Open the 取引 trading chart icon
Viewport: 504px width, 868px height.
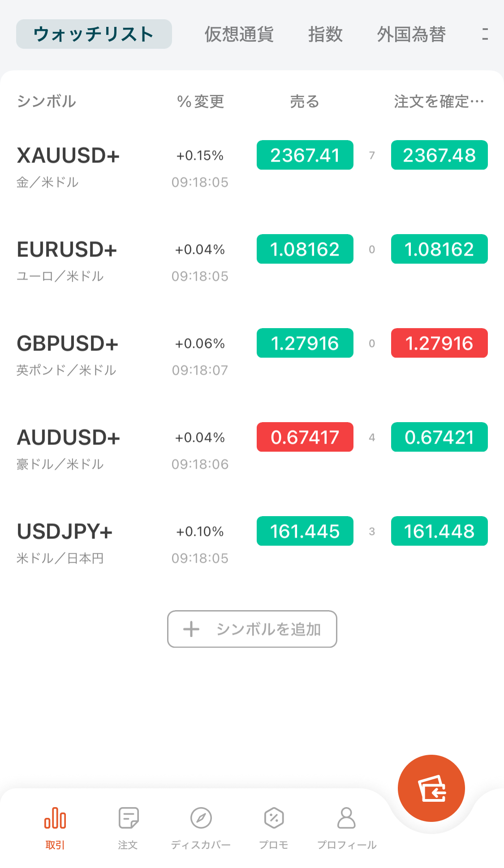pyautogui.click(x=55, y=818)
